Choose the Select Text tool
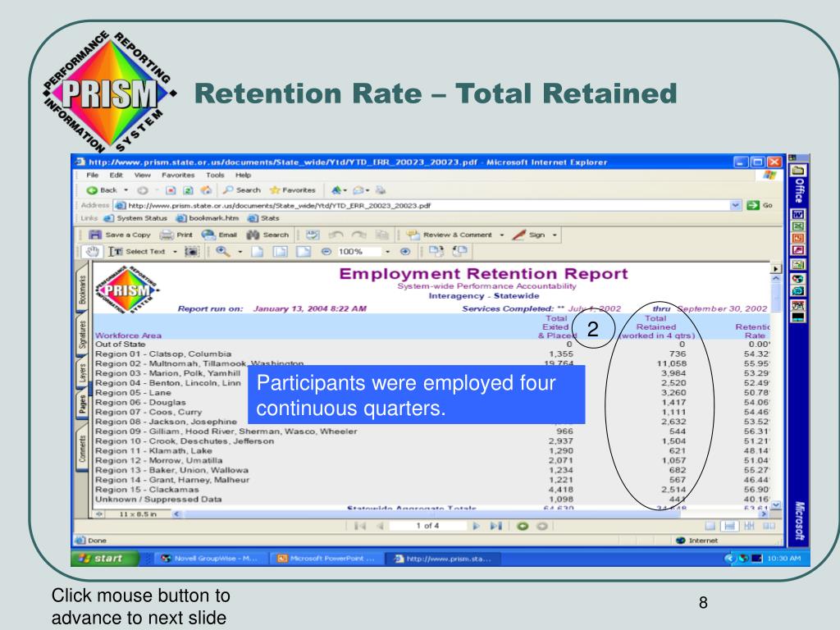This screenshot has width=840, height=630. (x=137, y=251)
